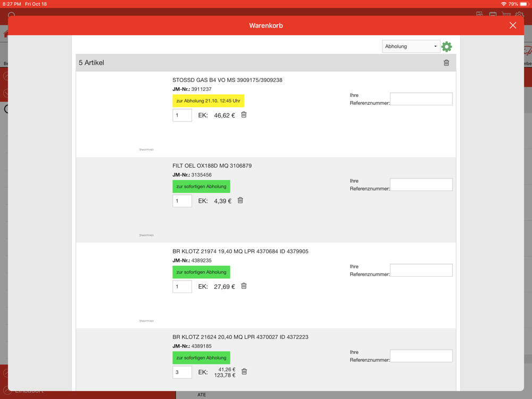This screenshot has width=532, height=399.
Task: Focus Referenznummer field for STOSSD GAS B4
Action: tap(421, 99)
